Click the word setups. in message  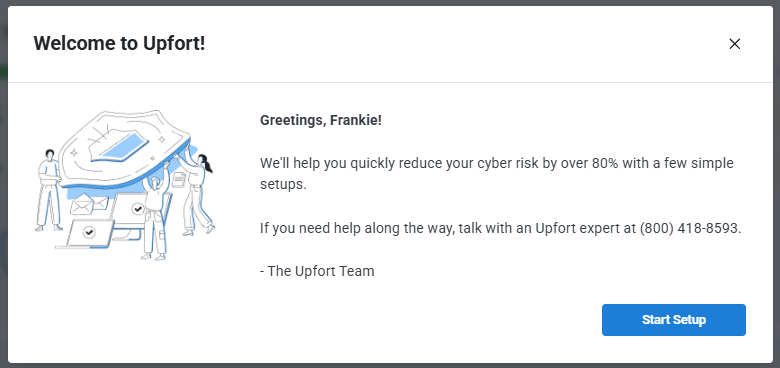coord(283,184)
